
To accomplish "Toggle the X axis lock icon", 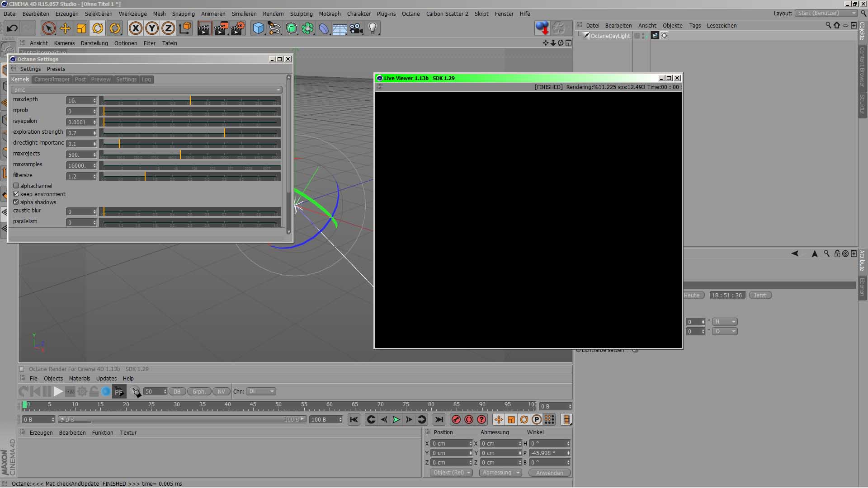I will coord(135,28).
